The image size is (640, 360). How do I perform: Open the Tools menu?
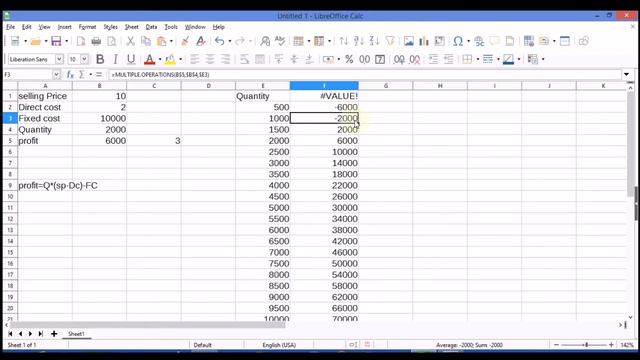tap(171, 27)
